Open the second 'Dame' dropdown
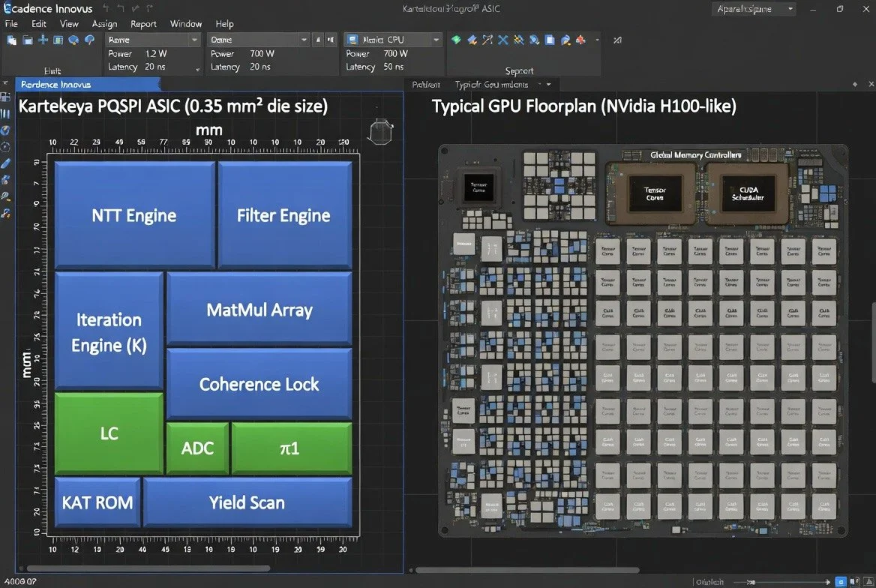Viewport: 876px width, 588px height. (258, 40)
